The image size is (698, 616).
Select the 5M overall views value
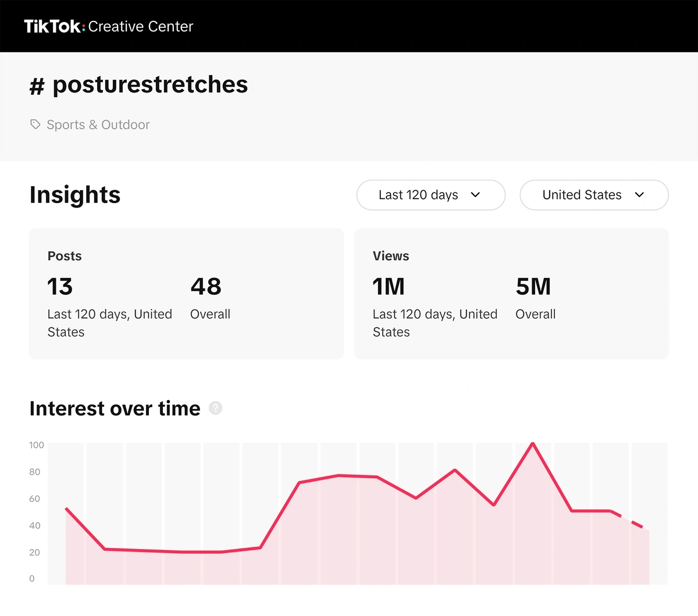[x=533, y=286]
